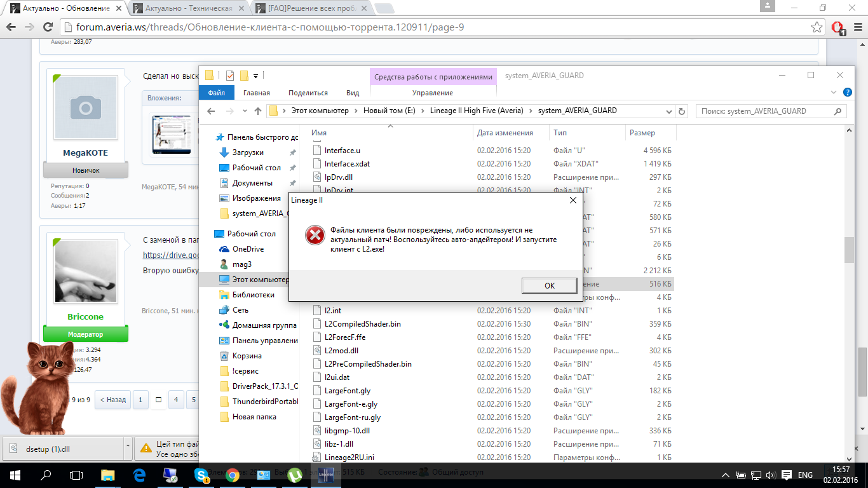Select the OneDrive item in the sidebar
The image size is (868, 488).
point(248,249)
